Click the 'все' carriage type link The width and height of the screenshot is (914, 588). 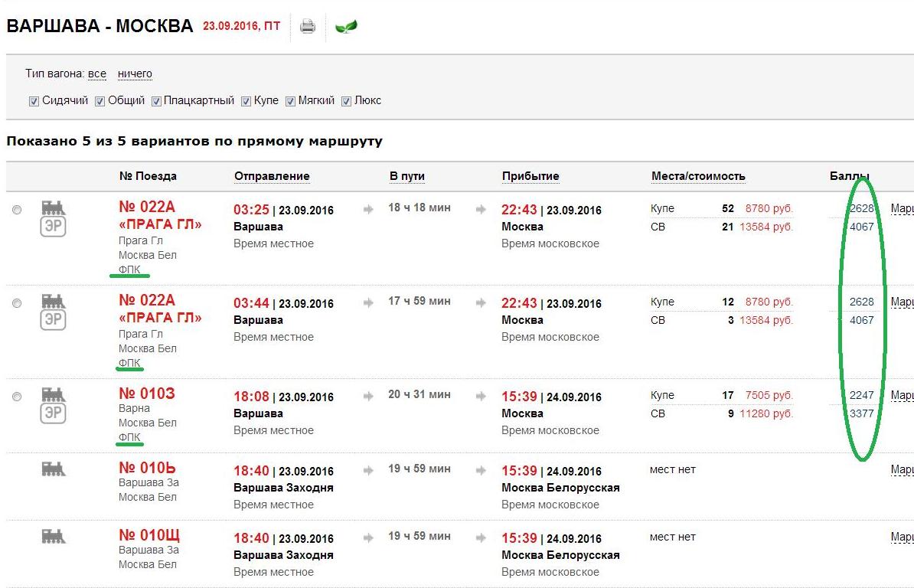click(x=97, y=73)
